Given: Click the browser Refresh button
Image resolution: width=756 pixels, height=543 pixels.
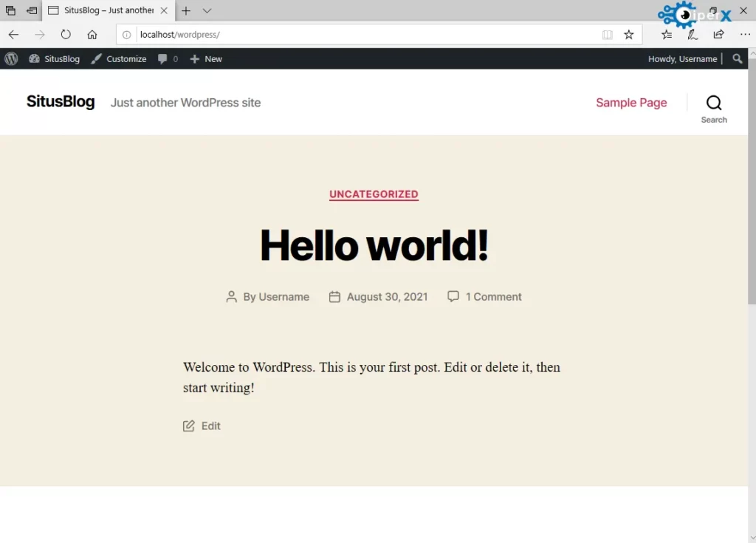Looking at the screenshot, I should [66, 35].
